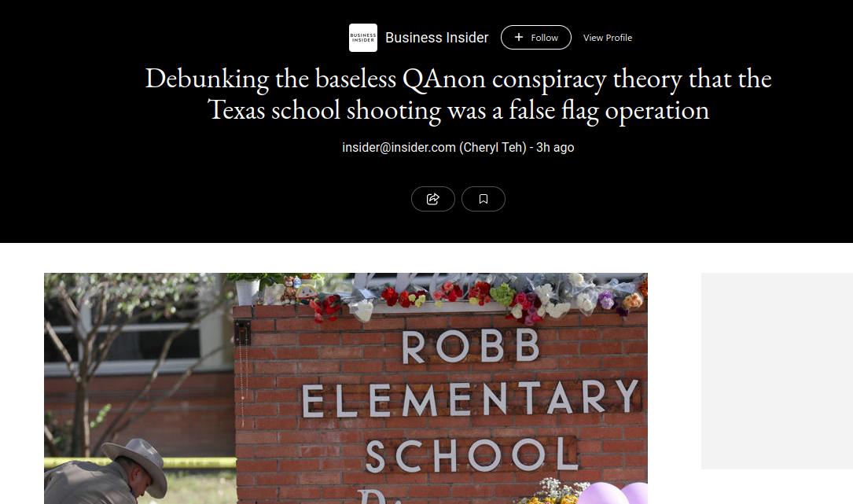
Task: Click the byline insider@insider.com (Cheryl Teh)
Action: click(x=434, y=148)
